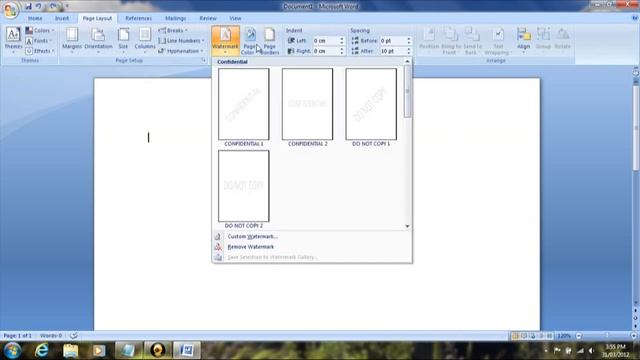The width and height of the screenshot is (640, 360).
Task: Edit the Spacing Before value field
Action: (x=393, y=41)
